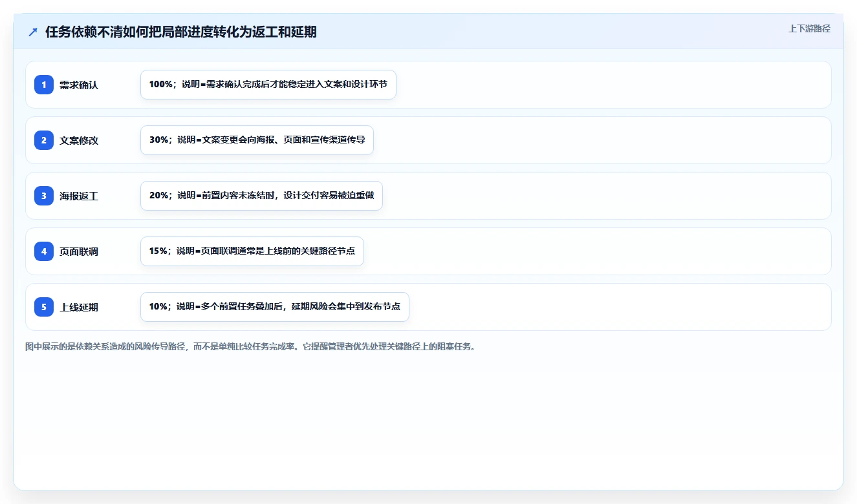This screenshot has height=504, width=857.
Task: Click the title 任务依赖不清如何把局部进度转化为返工和延期
Action: (x=181, y=32)
